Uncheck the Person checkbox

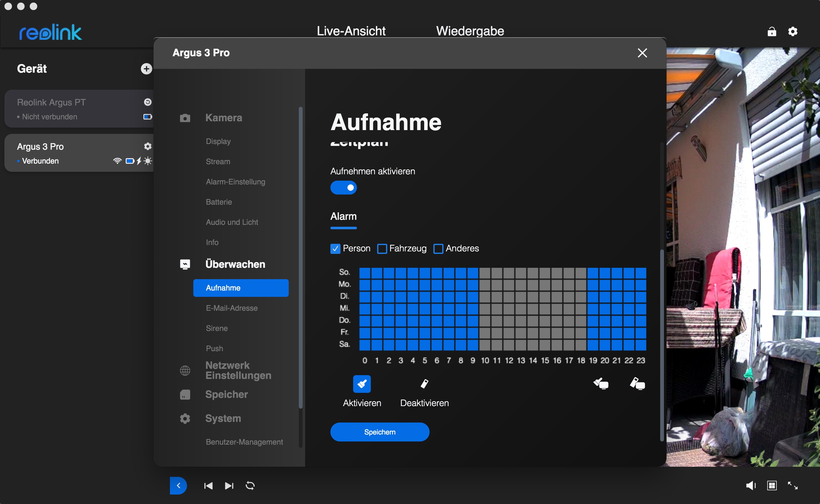pos(335,249)
